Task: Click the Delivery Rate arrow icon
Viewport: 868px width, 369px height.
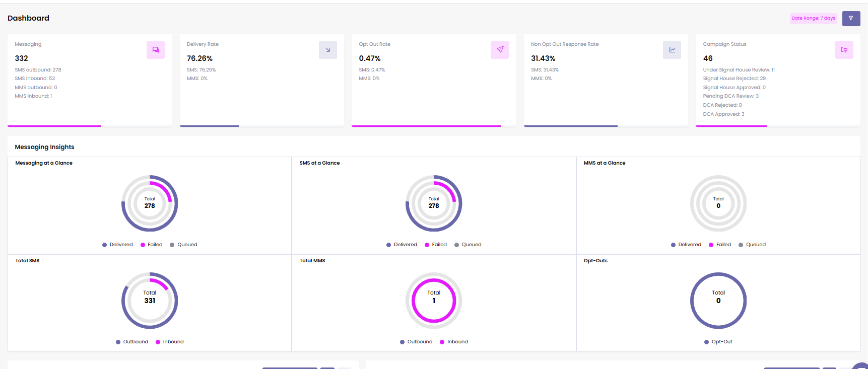Action: pyautogui.click(x=328, y=50)
